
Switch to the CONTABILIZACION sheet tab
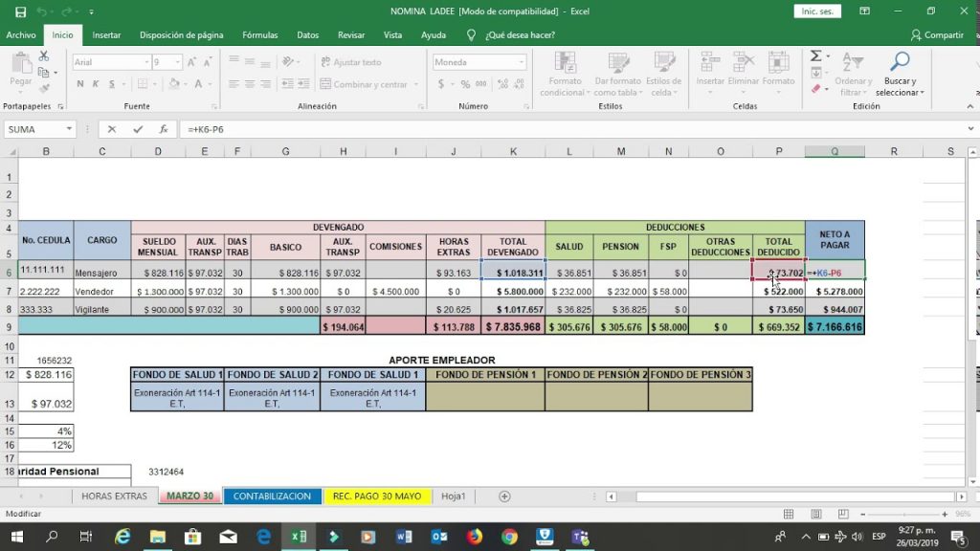tap(272, 496)
